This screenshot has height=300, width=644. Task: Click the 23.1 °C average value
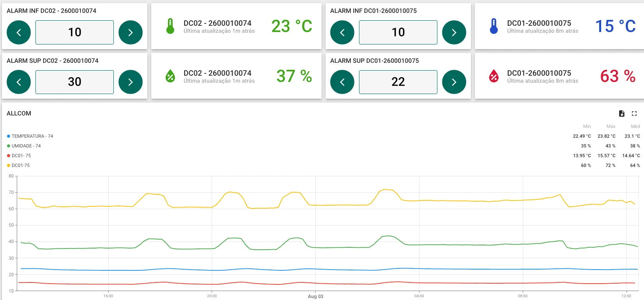coord(632,136)
